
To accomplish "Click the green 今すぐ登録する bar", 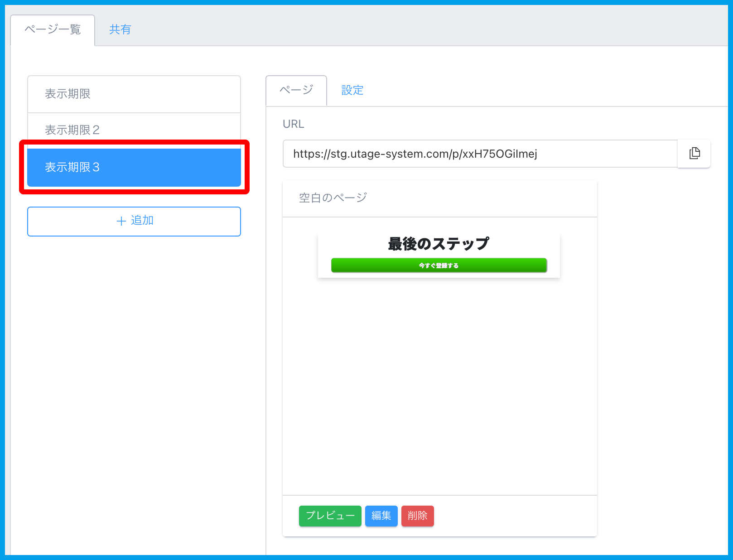I will pos(439,266).
